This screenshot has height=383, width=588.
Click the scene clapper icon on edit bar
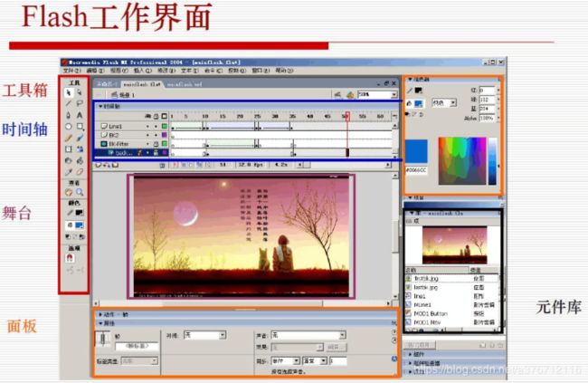[114, 95]
